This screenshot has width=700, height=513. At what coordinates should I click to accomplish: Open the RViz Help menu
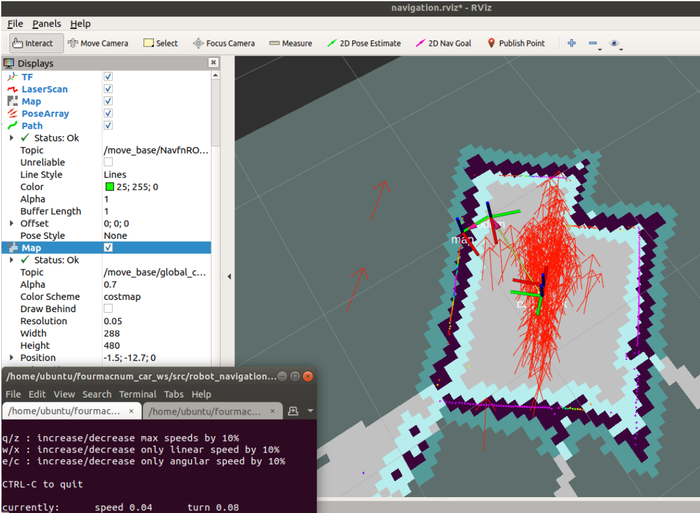coord(80,24)
